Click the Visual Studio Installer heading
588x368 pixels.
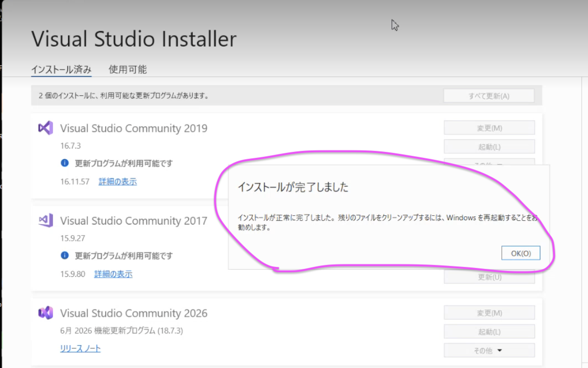point(134,39)
